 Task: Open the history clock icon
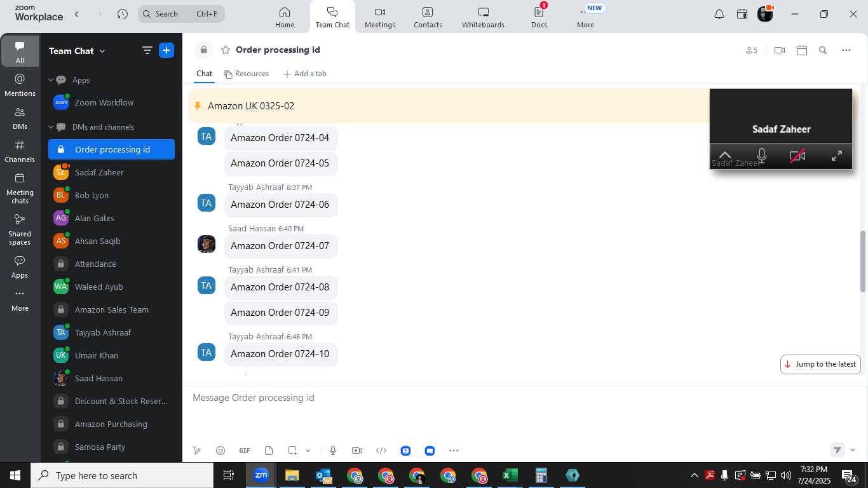tap(123, 14)
